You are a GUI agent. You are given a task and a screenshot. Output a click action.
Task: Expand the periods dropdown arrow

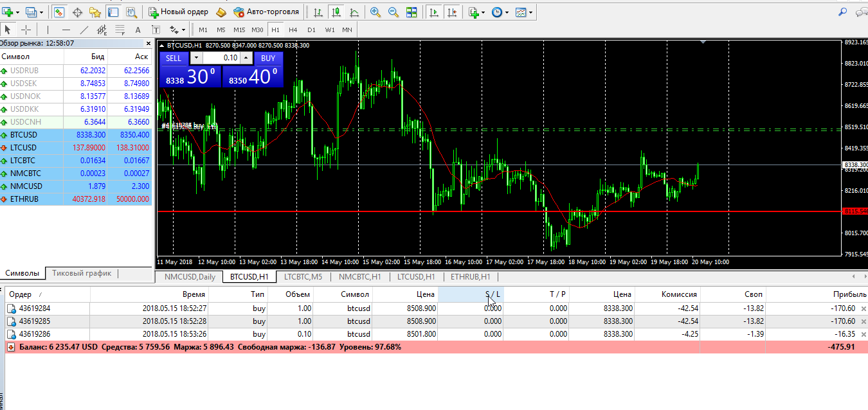click(x=507, y=12)
